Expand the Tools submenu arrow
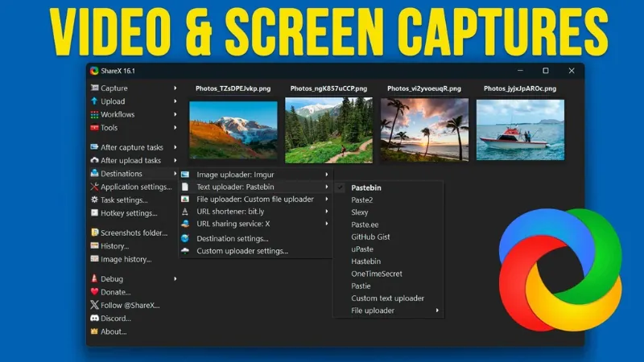 [175, 128]
